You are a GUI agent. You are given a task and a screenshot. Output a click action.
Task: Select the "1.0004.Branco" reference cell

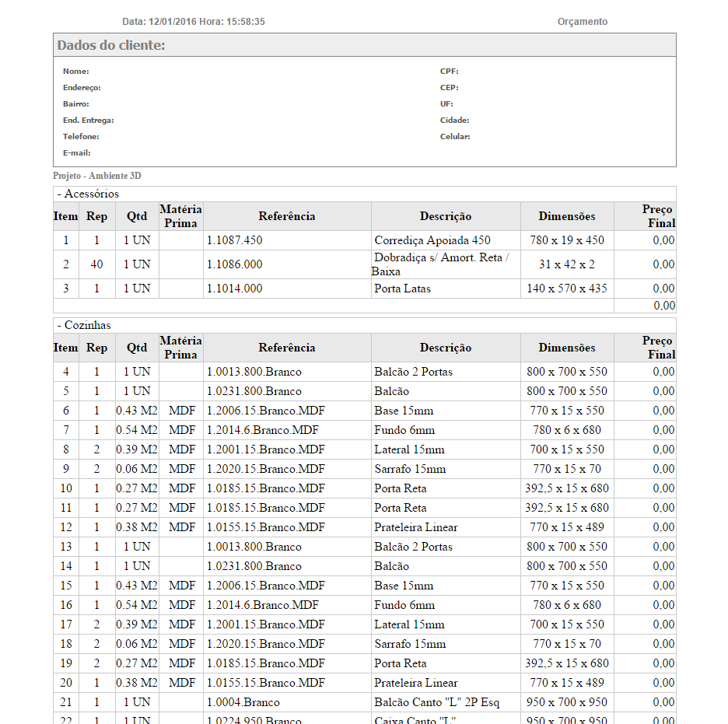click(x=243, y=702)
